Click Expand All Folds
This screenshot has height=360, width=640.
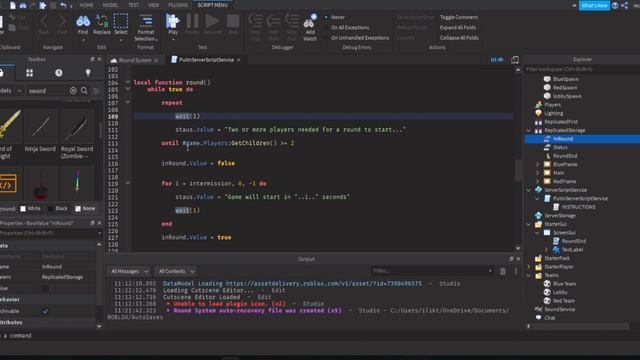click(x=458, y=27)
